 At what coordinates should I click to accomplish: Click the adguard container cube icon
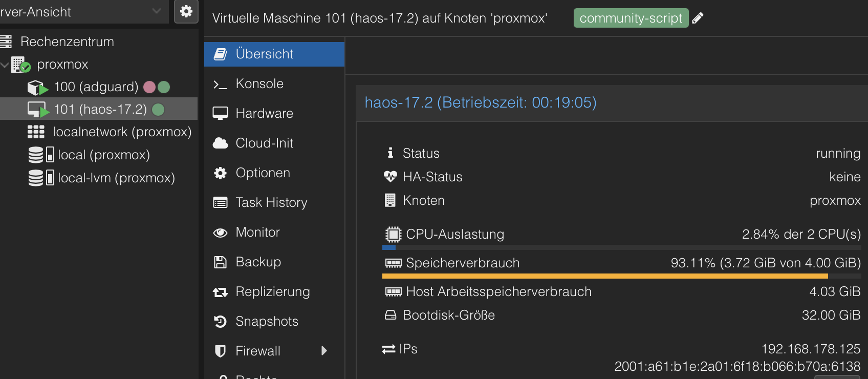tap(38, 88)
